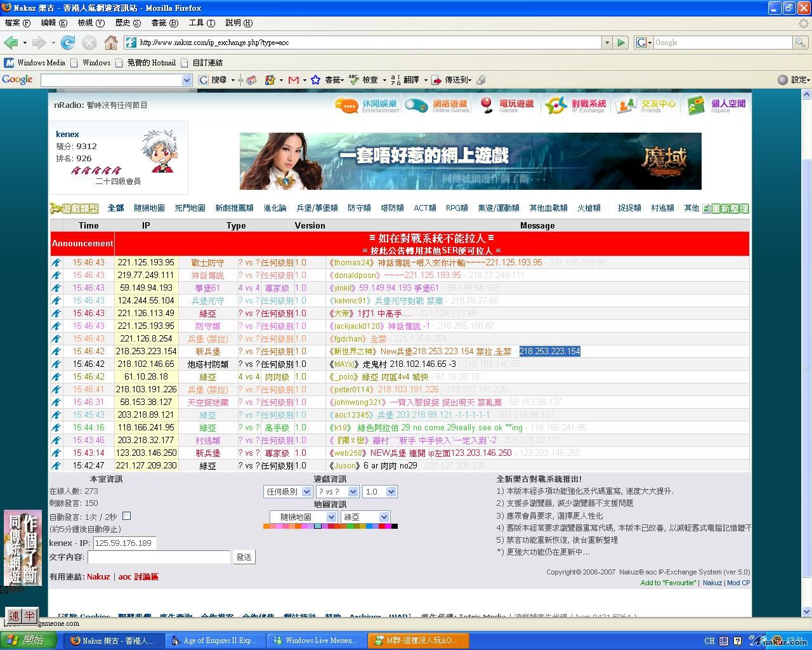Viewport: 812px width, 650px height.
Task: Go to the Home page icon
Action: coord(111,43)
